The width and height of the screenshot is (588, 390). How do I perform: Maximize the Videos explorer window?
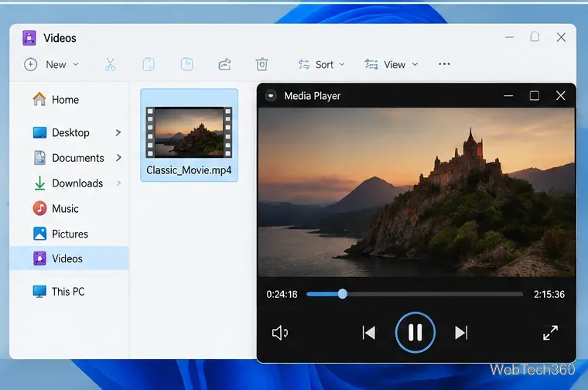(x=535, y=36)
